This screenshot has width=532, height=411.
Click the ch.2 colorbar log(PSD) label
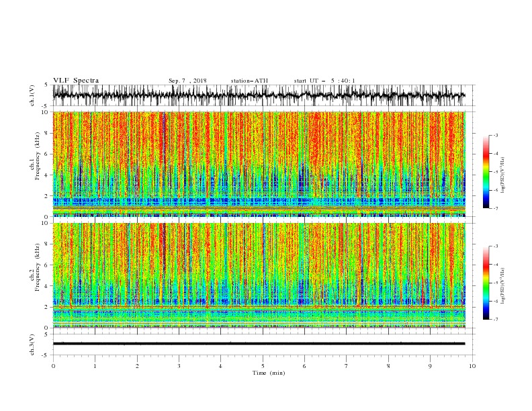[x=502, y=286]
